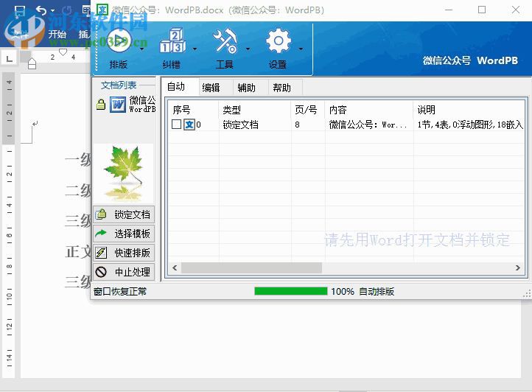
Task: Click the 窗口恢复正常 status text
Action: tap(120, 292)
